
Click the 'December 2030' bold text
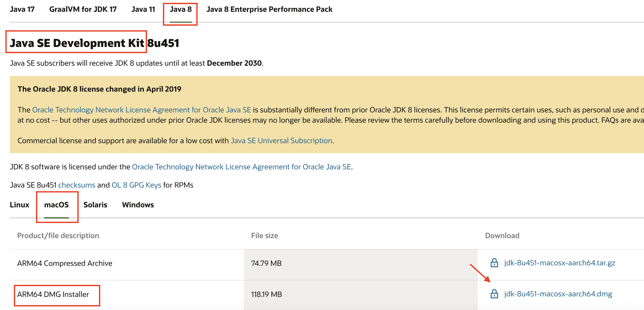[x=234, y=63]
